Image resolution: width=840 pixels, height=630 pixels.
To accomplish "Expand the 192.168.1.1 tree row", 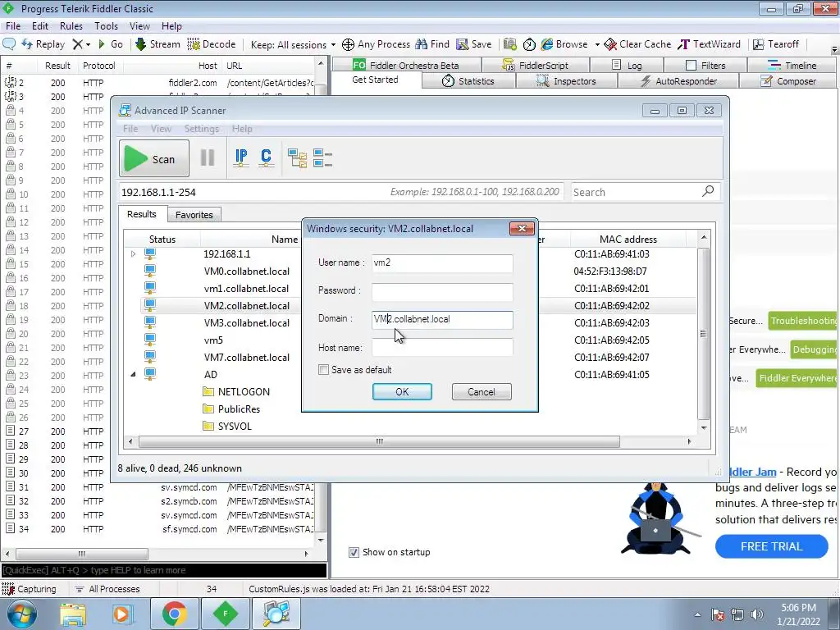I will click(134, 254).
